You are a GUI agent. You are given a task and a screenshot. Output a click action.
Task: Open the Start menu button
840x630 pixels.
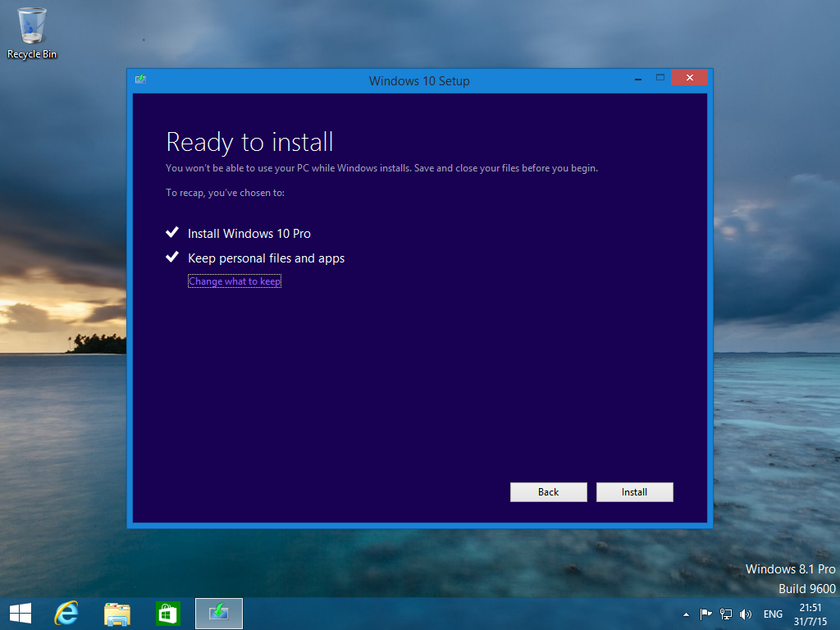click(x=20, y=614)
